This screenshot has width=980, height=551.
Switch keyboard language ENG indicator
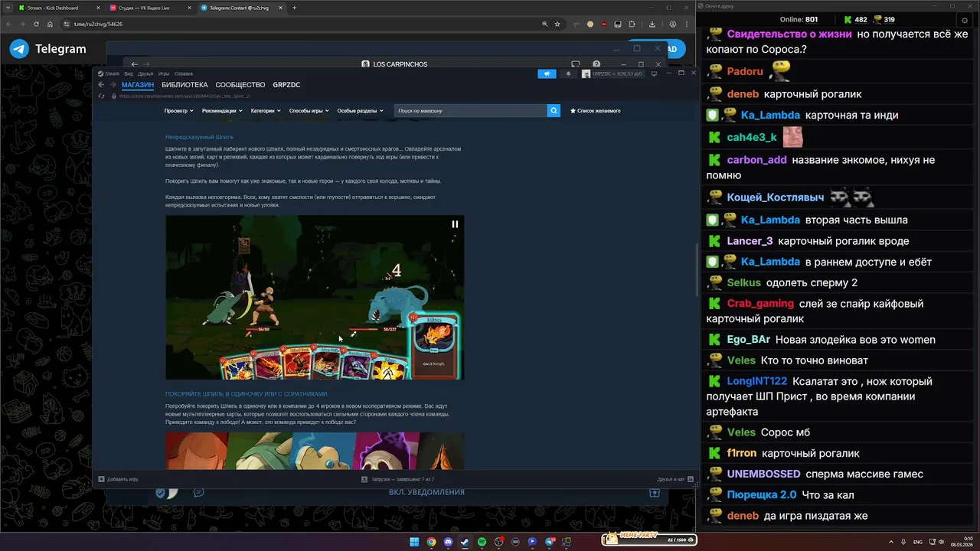(x=918, y=542)
